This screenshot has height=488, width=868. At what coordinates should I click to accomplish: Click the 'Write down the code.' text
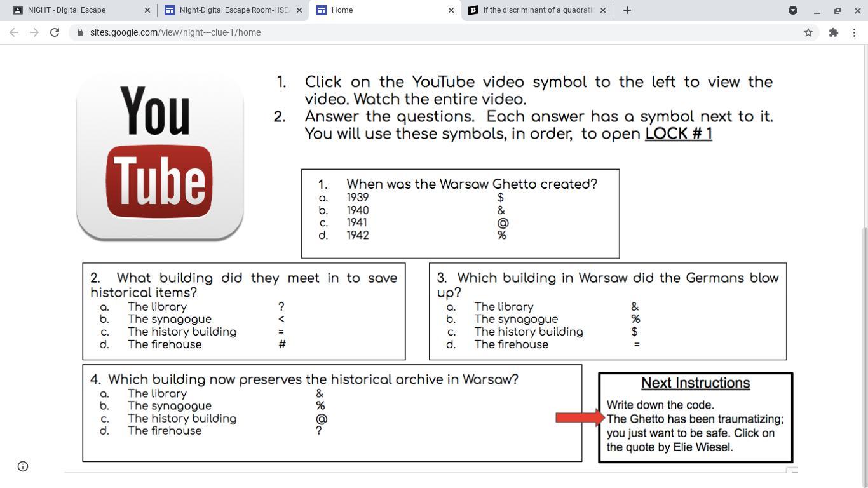(660, 405)
